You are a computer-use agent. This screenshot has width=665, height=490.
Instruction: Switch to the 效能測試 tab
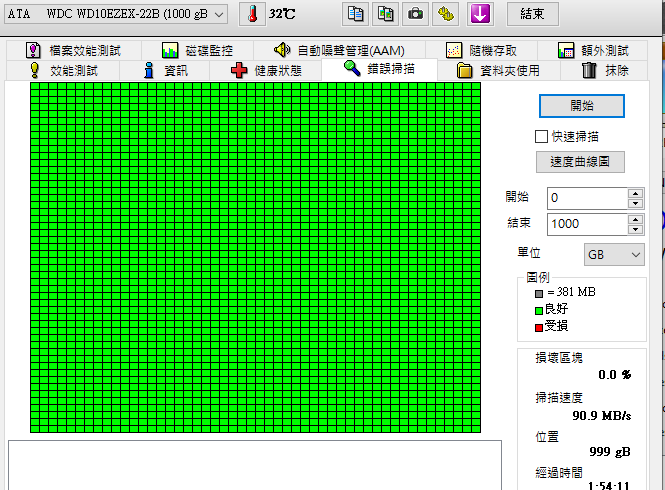click(x=63, y=70)
